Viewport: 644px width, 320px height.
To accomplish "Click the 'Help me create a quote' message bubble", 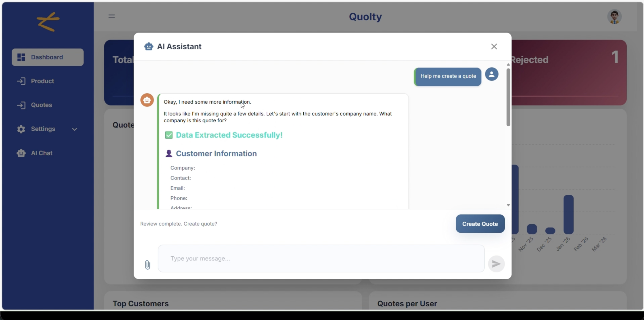I will [448, 76].
